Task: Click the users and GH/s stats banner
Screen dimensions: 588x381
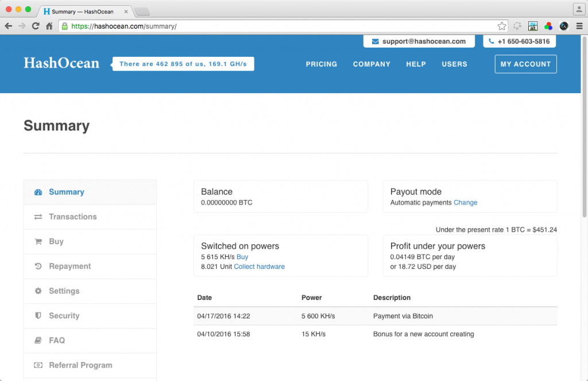Action: (183, 64)
